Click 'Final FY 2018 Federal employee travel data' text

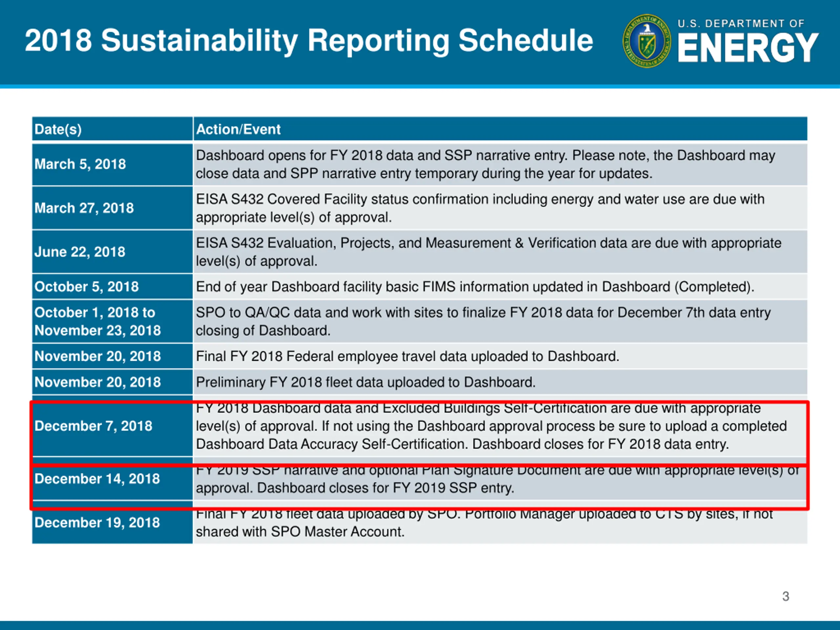click(x=408, y=356)
